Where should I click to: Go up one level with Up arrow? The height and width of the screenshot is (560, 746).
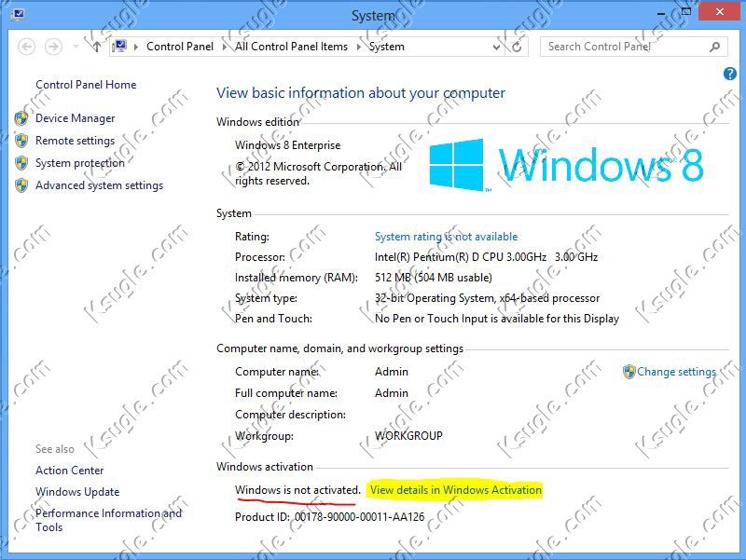[x=97, y=47]
